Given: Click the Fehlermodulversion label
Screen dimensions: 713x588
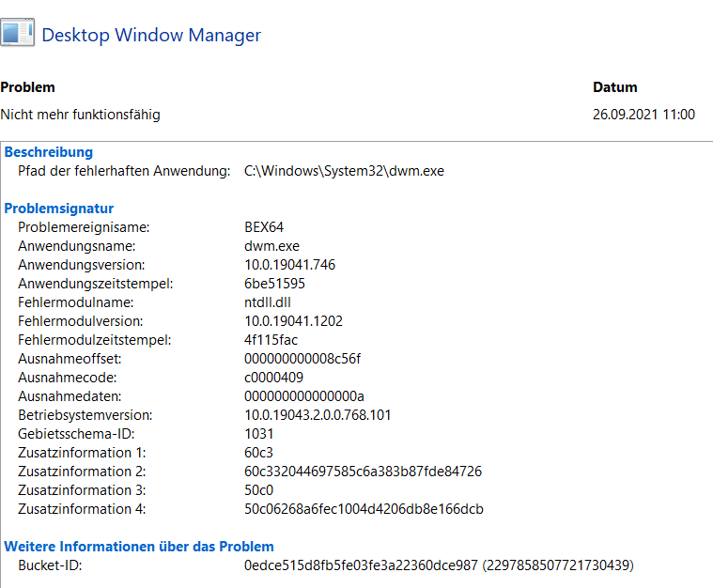Looking at the screenshot, I should [81, 321].
